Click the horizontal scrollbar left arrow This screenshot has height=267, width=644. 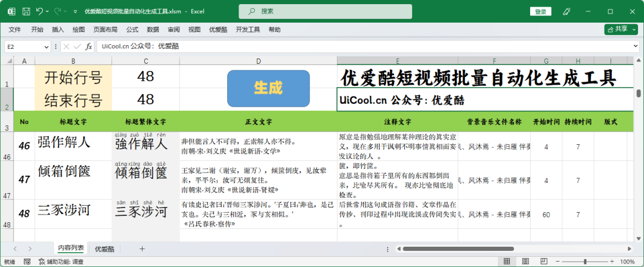pos(398,249)
